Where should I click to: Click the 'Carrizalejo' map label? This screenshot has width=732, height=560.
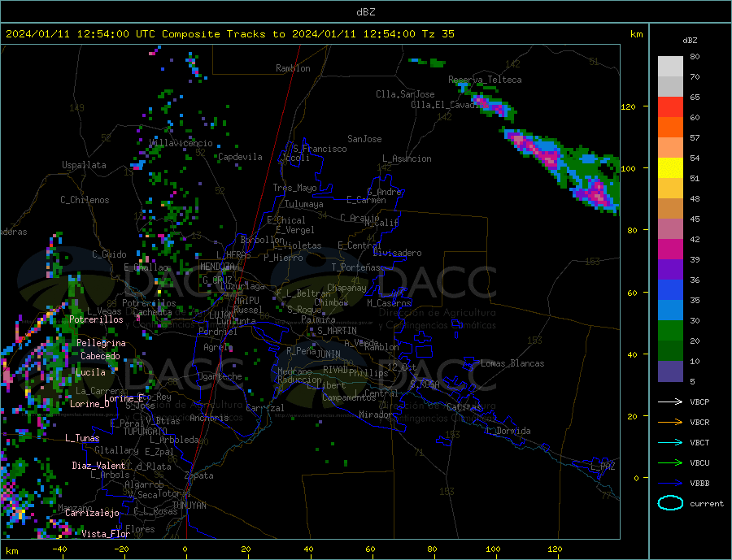point(92,514)
